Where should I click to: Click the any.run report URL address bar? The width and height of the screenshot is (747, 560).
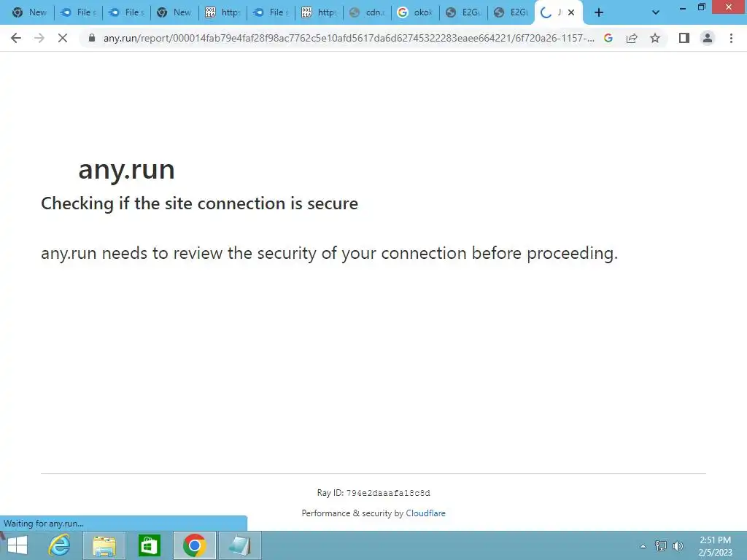[349, 38]
